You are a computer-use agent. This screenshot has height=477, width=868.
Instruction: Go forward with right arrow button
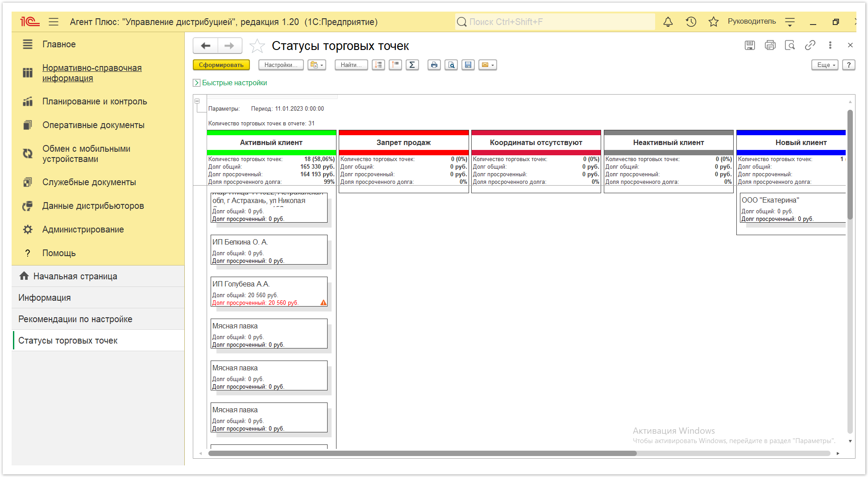click(x=229, y=46)
